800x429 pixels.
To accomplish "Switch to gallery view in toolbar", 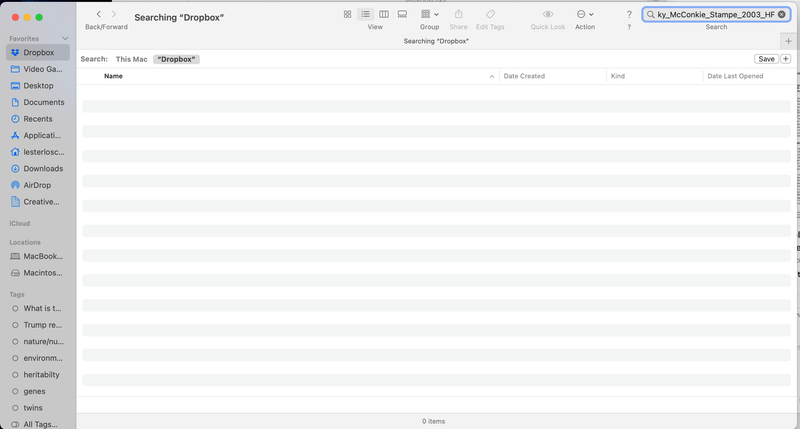I will [x=402, y=15].
